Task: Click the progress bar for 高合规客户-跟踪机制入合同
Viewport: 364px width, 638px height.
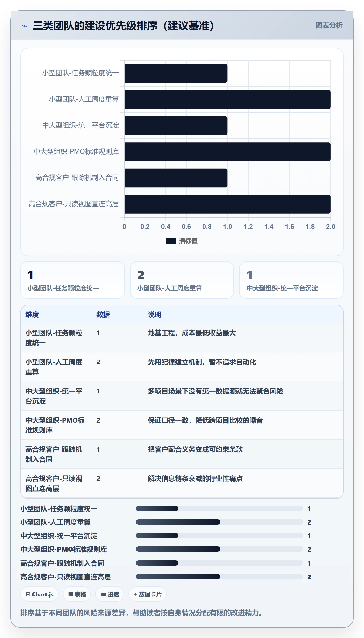Action: pyautogui.click(x=219, y=563)
